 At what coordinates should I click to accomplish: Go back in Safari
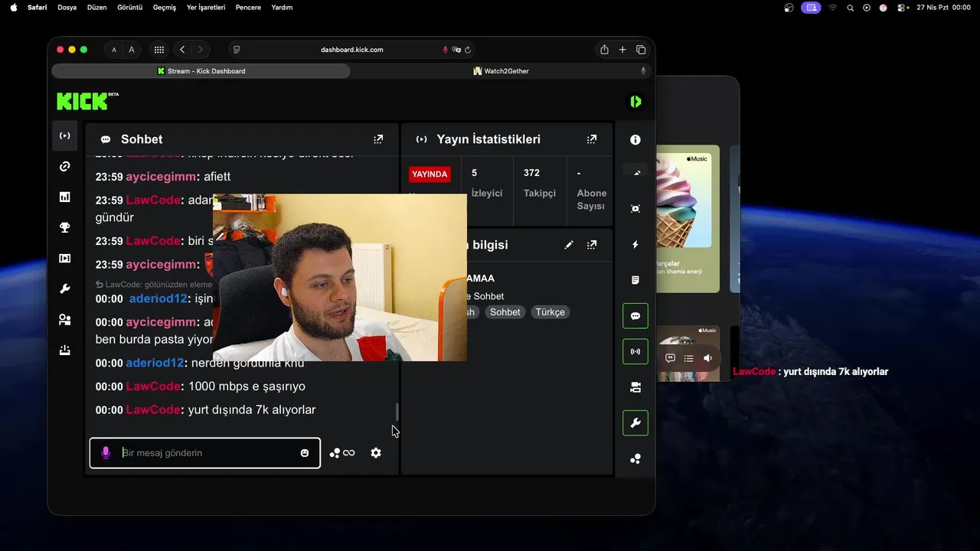[x=182, y=50]
